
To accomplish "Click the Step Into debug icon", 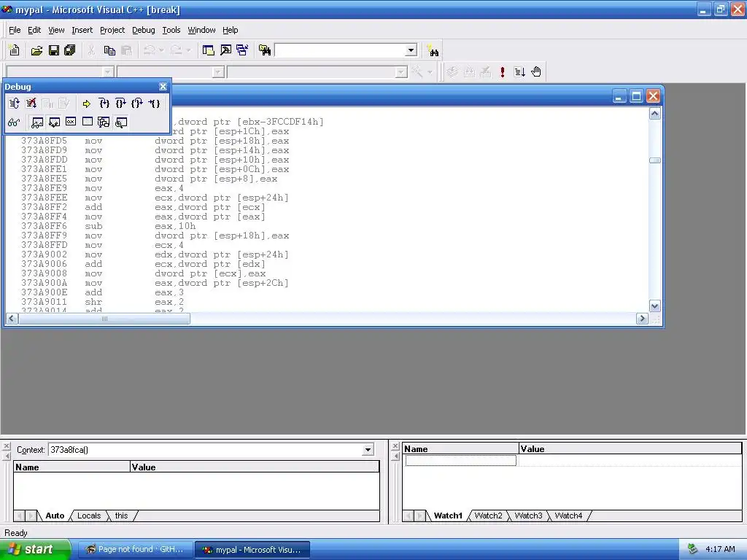I will (104, 104).
